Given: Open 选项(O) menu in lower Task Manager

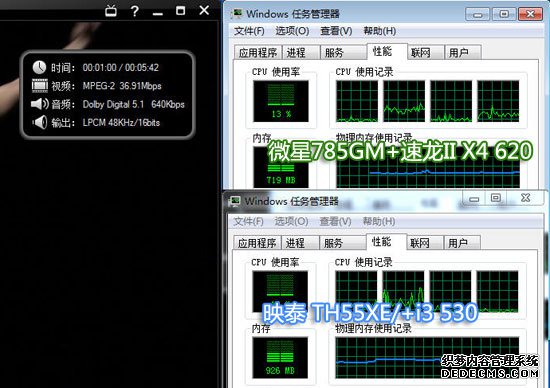Looking at the screenshot, I should (x=291, y=221).
